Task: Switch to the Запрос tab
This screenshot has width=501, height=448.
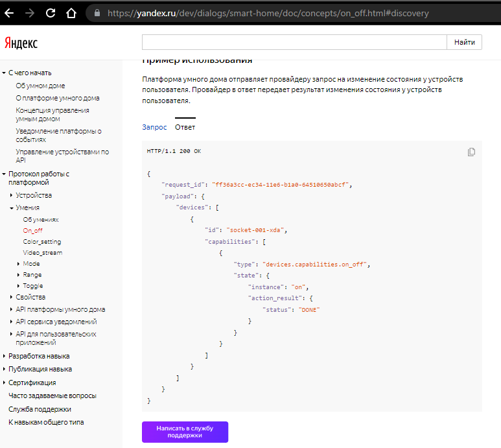Action: [x=154, y=127]
